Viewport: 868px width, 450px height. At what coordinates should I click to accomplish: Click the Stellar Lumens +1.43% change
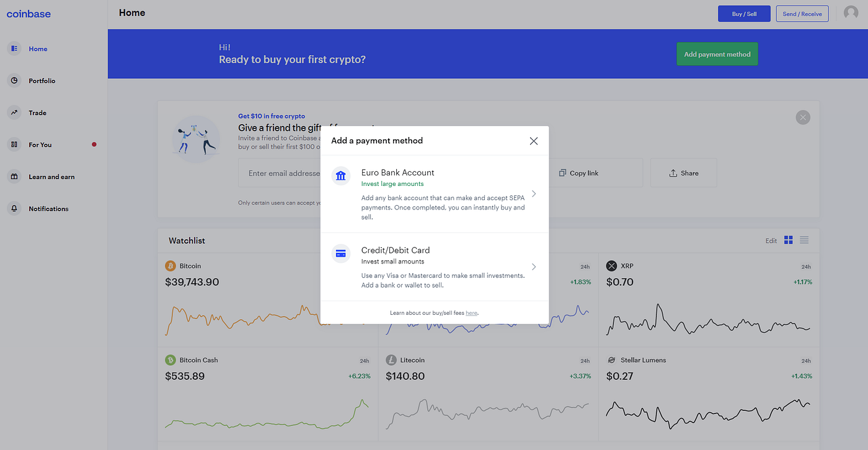click(802, 376)
